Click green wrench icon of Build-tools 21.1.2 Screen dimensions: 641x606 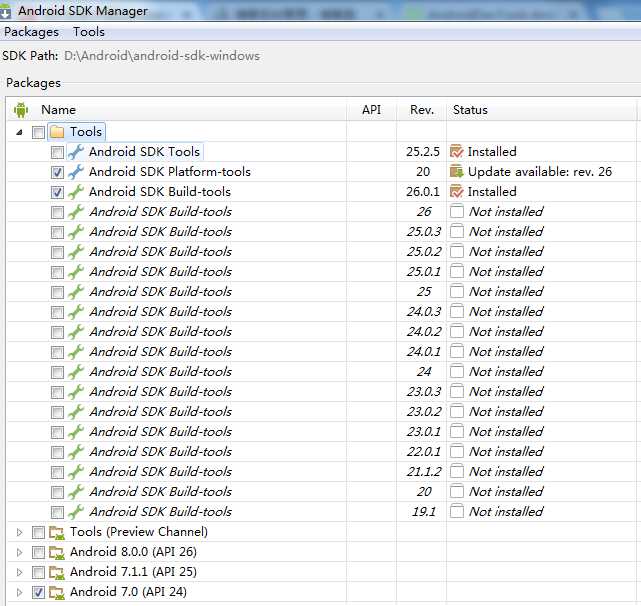pyautogui.click(x=76, y=472)
